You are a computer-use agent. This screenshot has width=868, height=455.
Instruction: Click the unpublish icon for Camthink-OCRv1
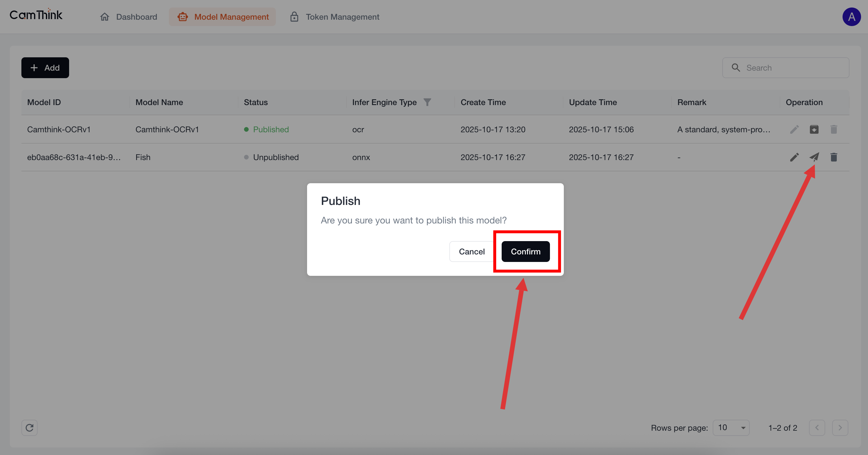(x=814, y=129)
